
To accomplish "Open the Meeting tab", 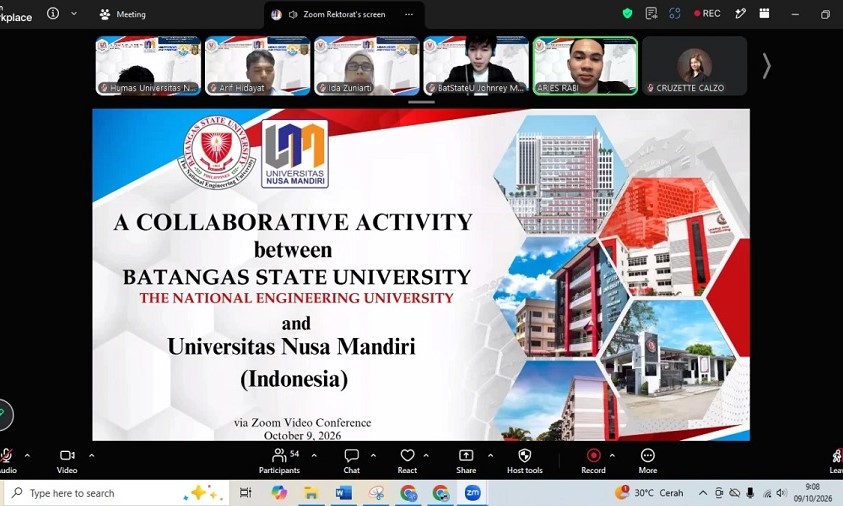I will coord(123,15).
